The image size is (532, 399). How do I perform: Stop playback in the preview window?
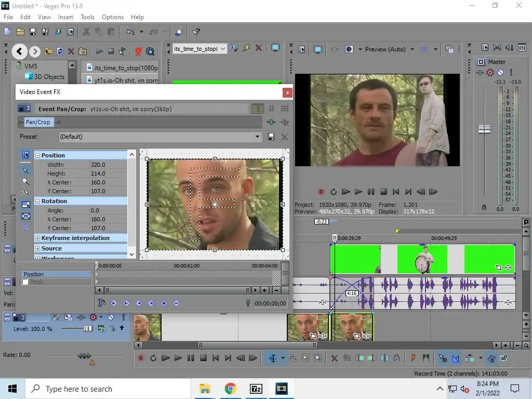tap(384, 192)
